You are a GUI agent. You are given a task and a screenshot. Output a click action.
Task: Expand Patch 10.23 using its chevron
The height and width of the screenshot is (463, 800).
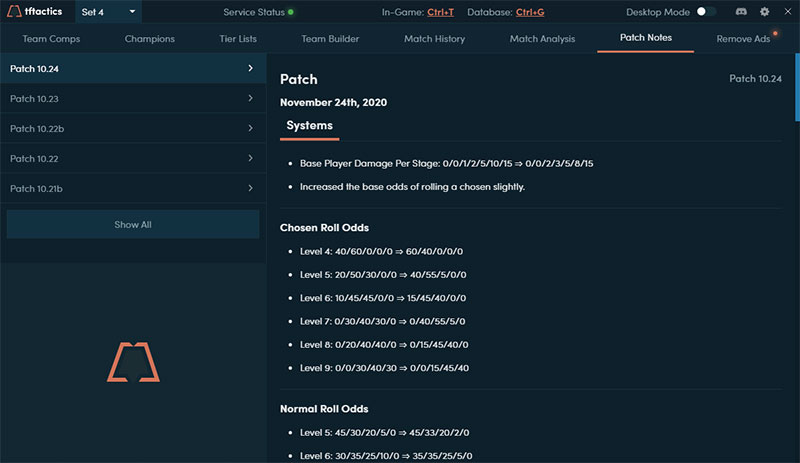pyautogui.click(x=250, y=99)
